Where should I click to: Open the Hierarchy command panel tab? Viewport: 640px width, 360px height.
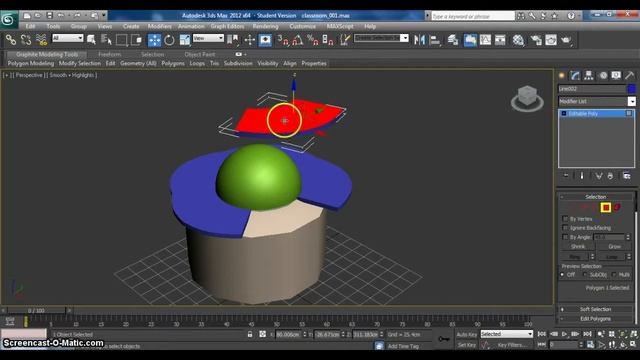(x=589, y=75)
